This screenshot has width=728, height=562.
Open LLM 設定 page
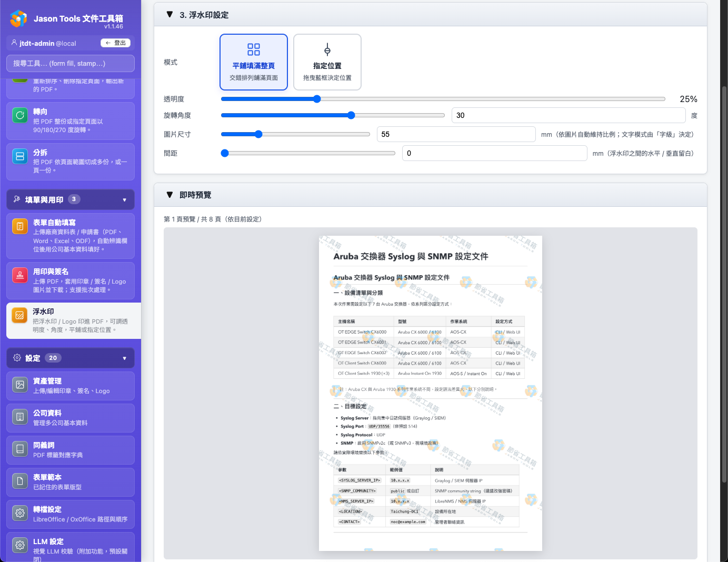pyautogui.click(x=71, y=546)
